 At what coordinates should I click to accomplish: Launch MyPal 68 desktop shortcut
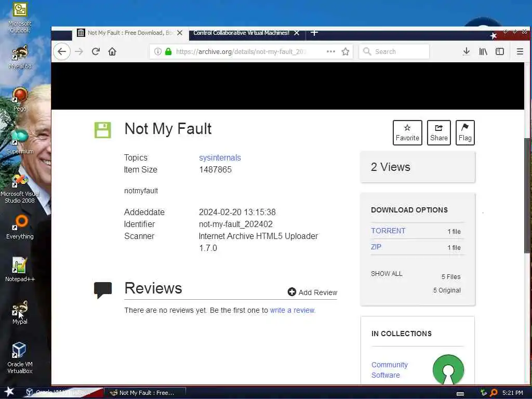coord(20,57)
